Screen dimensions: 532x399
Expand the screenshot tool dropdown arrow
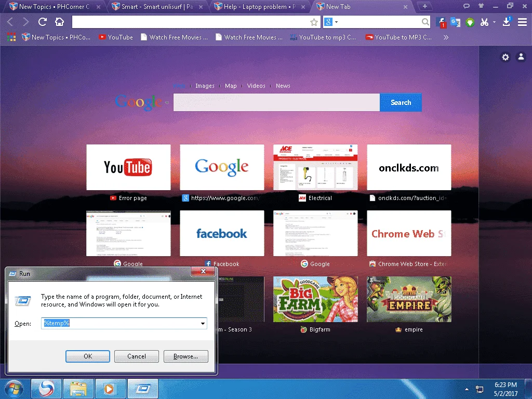coord(495,22)
